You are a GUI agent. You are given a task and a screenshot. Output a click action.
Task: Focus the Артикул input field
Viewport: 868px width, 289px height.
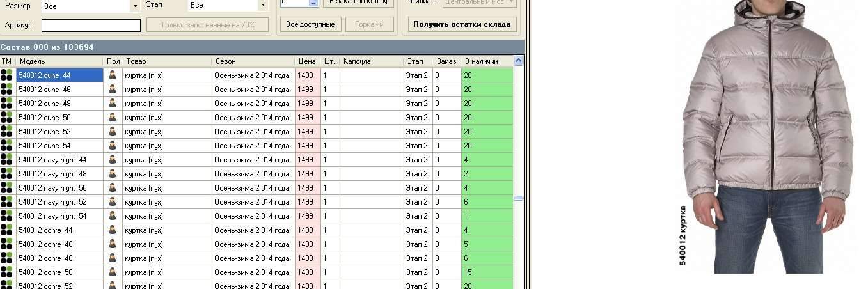(x=91, y=26)
